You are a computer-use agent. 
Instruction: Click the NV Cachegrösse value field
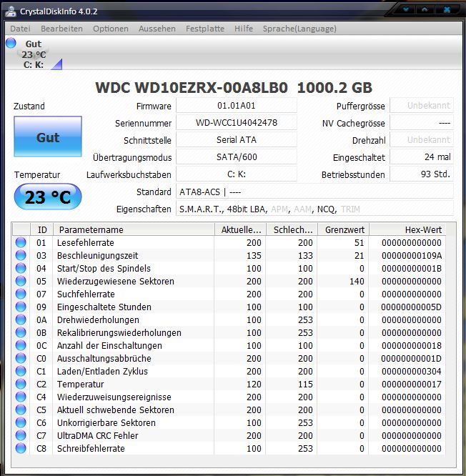422,123
